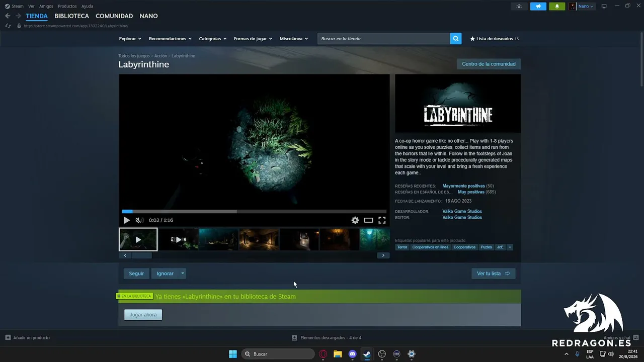
Task: Click the Jugar ahora button
Action: pos(143,315)
